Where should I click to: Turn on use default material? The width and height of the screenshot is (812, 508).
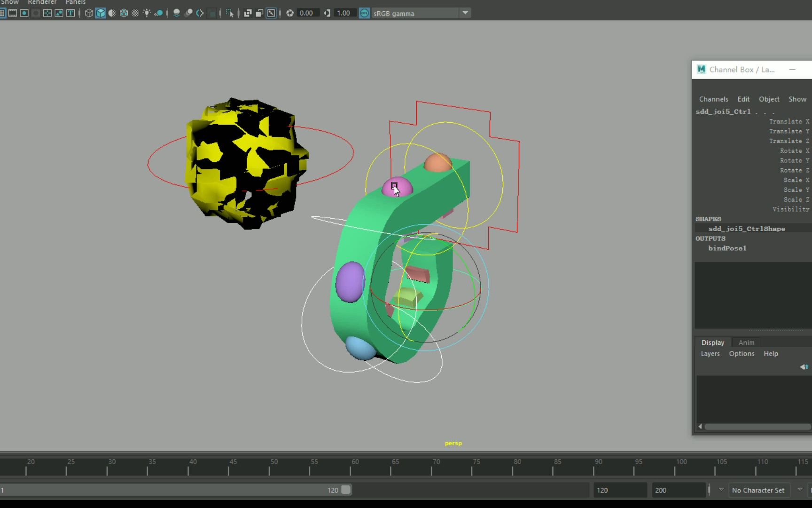click(x=112, y=13)
